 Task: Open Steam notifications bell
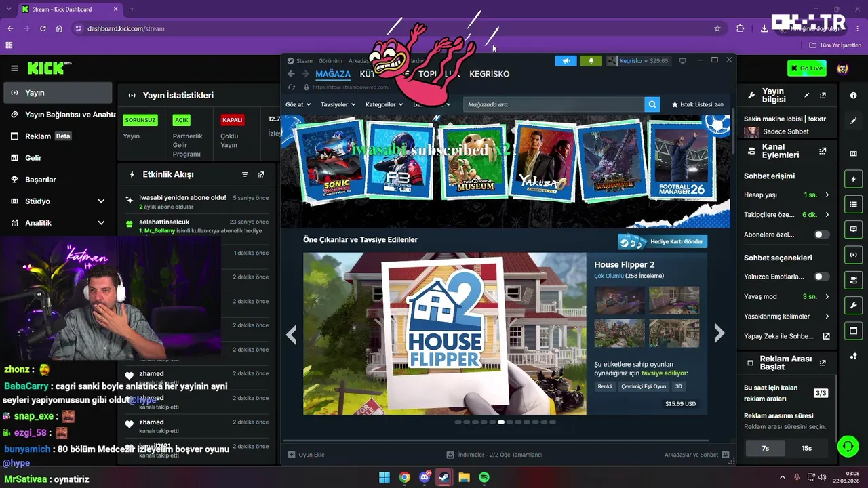click(x=591, y=61)
